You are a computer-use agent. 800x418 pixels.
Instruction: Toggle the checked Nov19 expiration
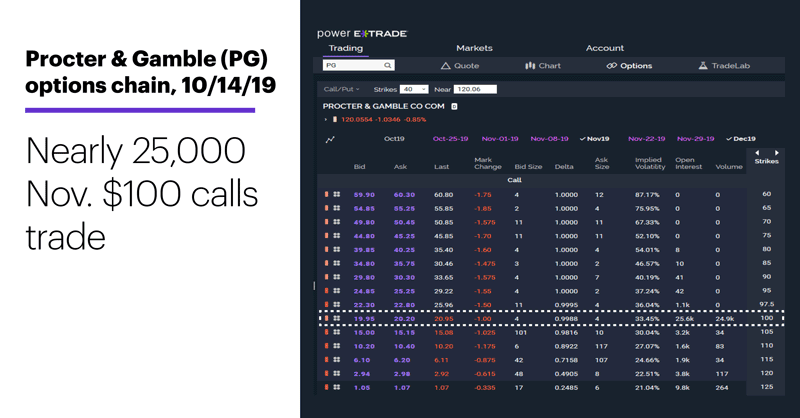pyautogui.click(x=594, y=139)
